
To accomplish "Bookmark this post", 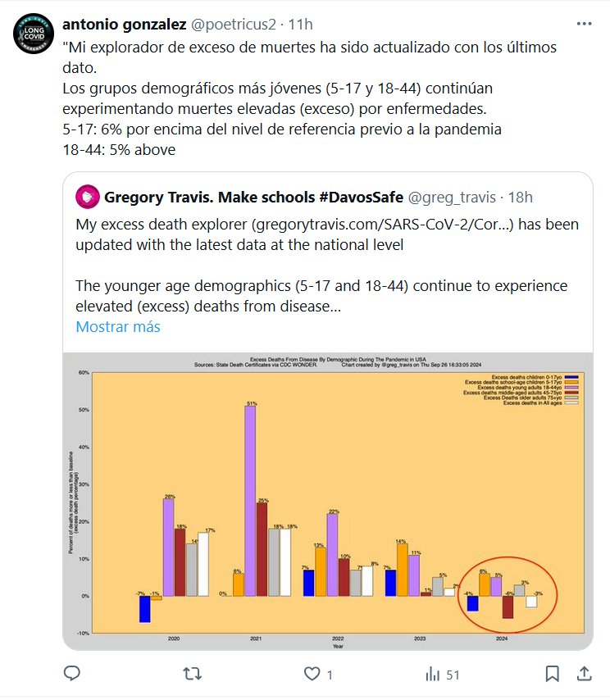I will (552, 674).
